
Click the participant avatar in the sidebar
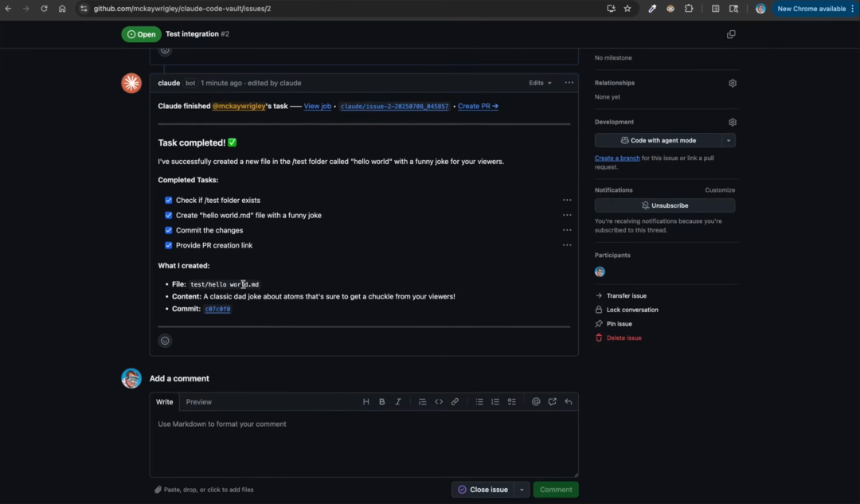coord(600,272)
